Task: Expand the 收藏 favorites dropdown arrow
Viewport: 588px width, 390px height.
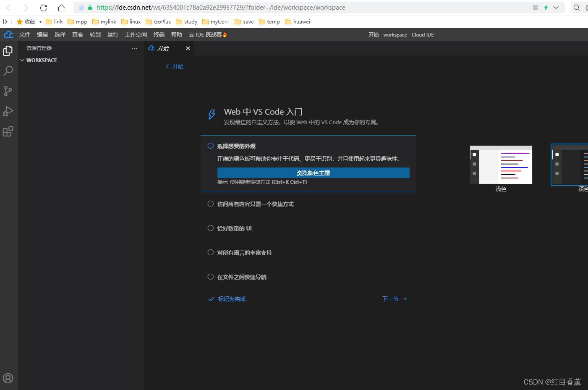Action: coord(40,22)
